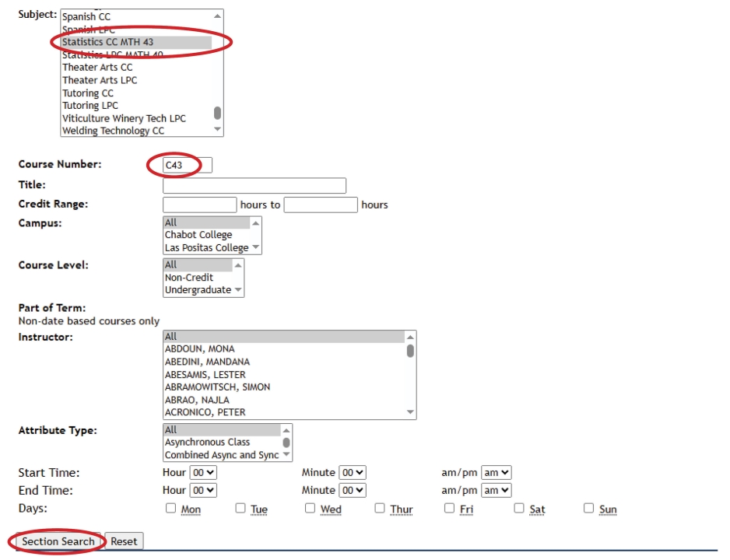
Task: Click Instructor list scroll down arrow
Action: (410, 411)
